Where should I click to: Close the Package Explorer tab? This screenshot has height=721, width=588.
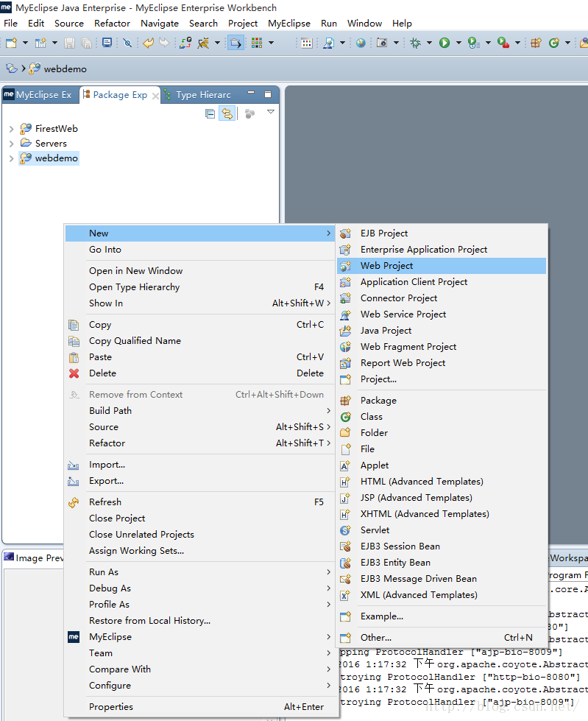point(156,96)
